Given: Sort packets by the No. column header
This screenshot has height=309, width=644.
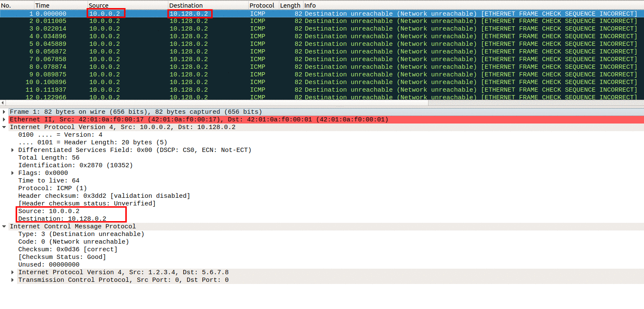Looking at the screenshot, I should point(17,6).
